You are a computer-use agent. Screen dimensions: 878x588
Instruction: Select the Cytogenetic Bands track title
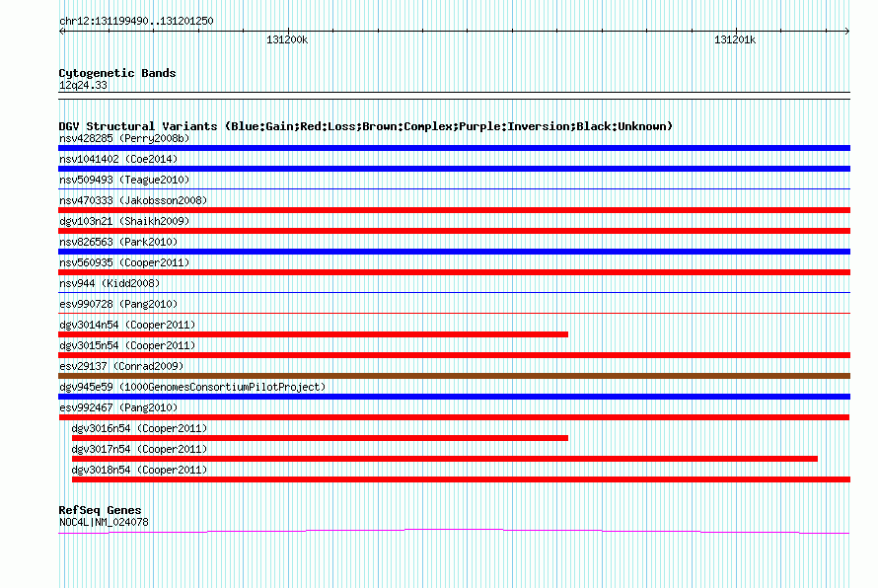(117, 73)
